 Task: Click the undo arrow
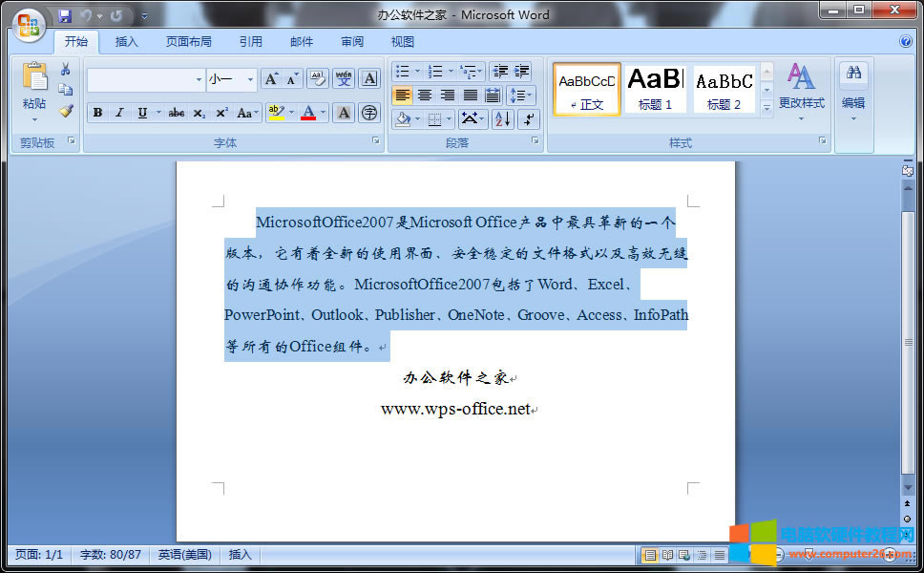87,15
